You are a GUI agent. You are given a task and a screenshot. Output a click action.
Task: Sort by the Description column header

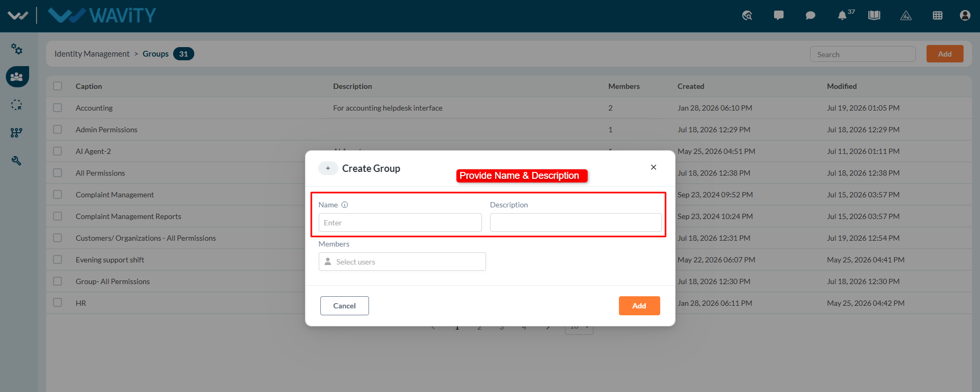point(353,86)
